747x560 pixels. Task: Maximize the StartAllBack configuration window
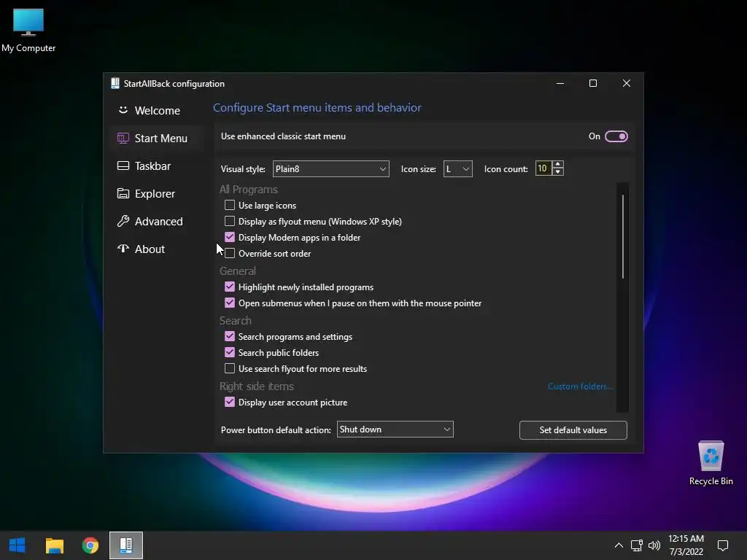point(593,83)
